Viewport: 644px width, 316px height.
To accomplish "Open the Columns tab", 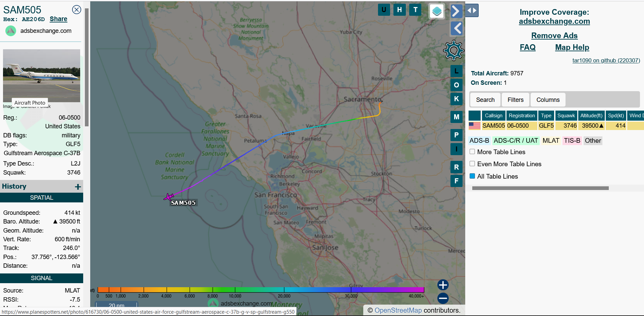I will (548, 100).
